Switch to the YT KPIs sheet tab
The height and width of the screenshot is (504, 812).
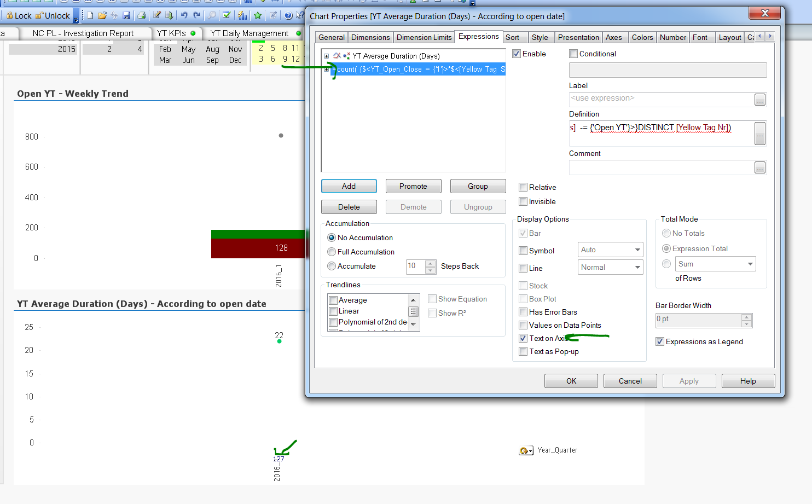[176, 33]
